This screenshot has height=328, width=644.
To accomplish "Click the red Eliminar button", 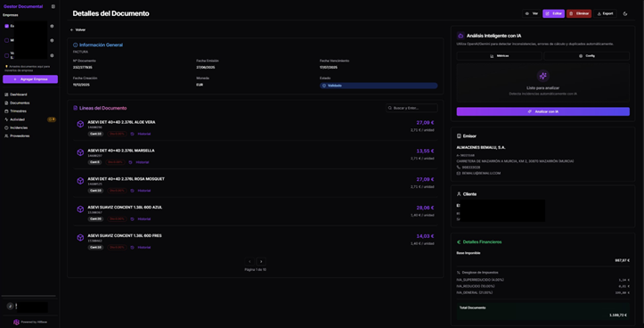I will tap(579, 13).
